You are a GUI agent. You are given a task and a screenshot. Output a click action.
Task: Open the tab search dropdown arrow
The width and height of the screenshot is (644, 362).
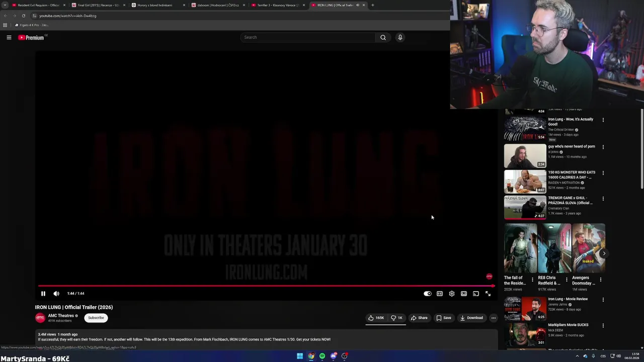pyautogui.click(x=5, y=5)
